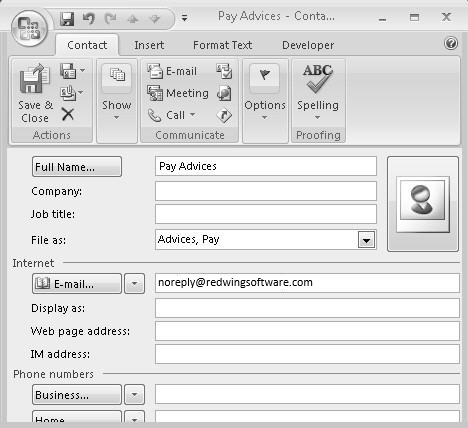468x428 pixels.
Task: Open the E-mail type dropdown arrow
Action: click(134, 284)
